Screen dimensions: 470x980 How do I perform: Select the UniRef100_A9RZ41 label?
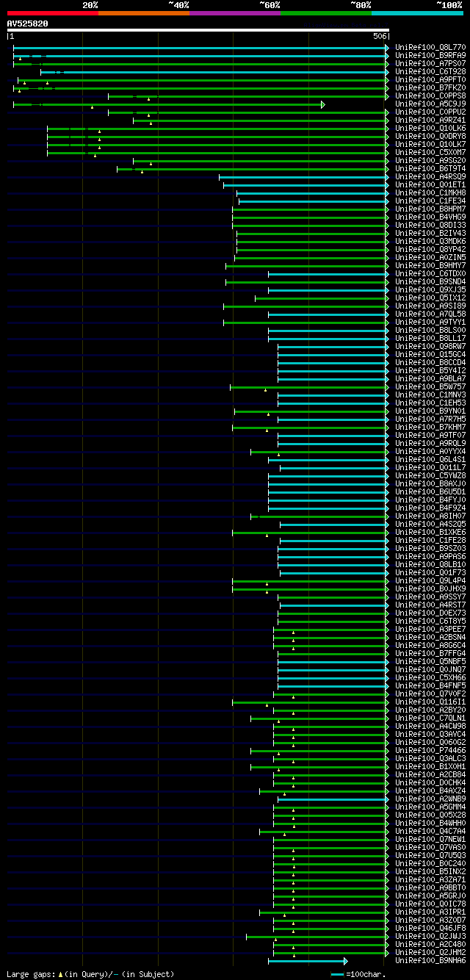pos(430,120)
